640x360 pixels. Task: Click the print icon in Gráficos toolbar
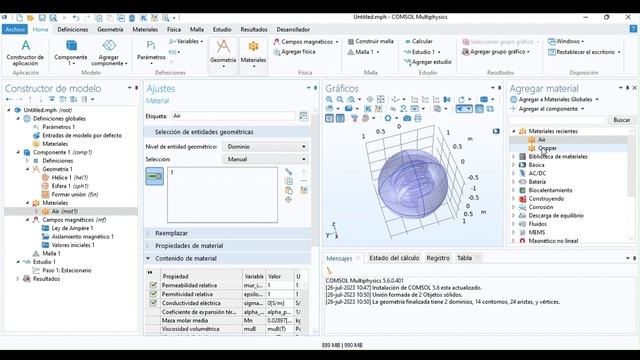coord(418,118)
